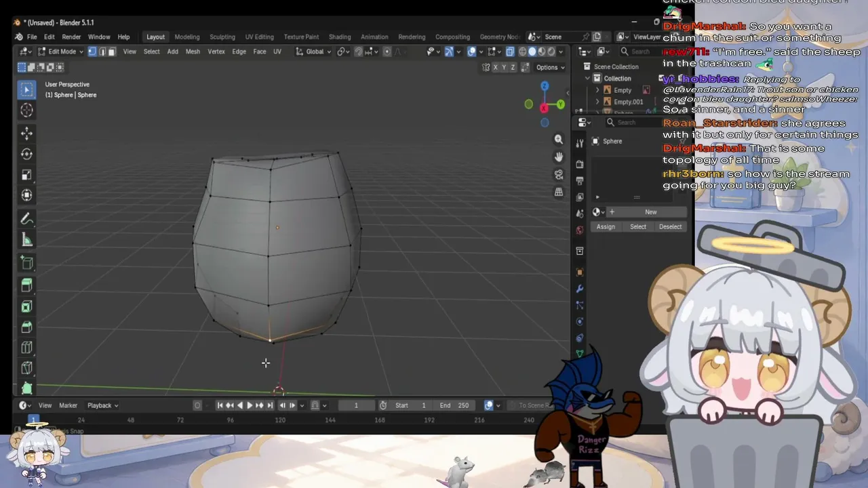Expand the Empty object in outliner
868x488 pixels.
tap(597, 90)
